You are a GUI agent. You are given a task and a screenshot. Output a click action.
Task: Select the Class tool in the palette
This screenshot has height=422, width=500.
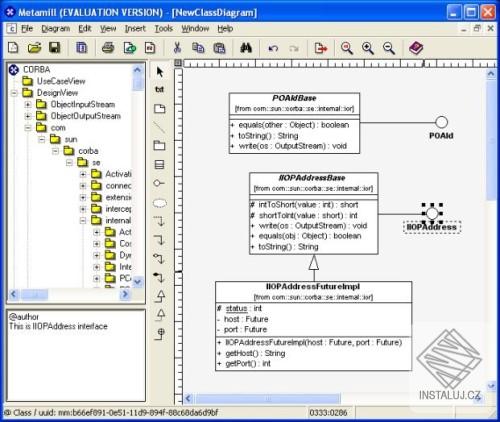159,164
